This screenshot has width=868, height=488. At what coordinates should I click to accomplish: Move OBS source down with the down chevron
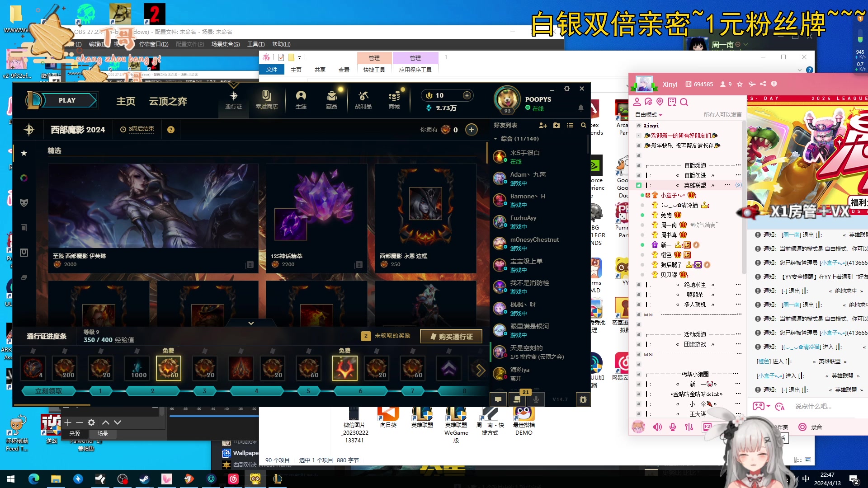tap(118, 422)
